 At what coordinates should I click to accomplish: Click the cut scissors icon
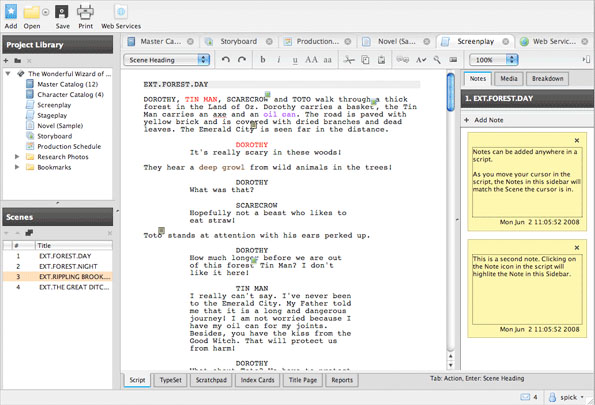click(349, 60)
